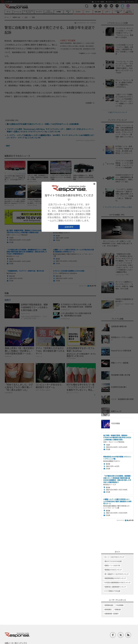Viewport: 138px width, 644px height.
Task: Click the footer RSS round icon
Action: tap(128, 635)
